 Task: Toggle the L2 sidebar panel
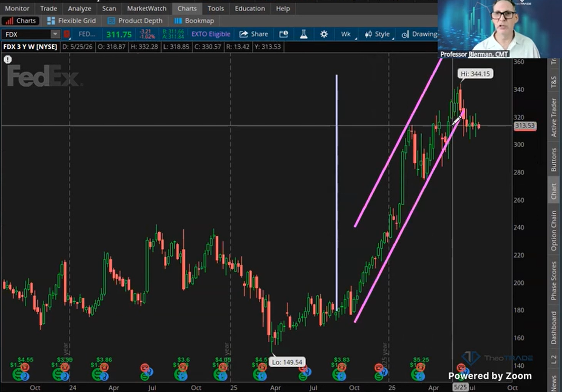(x=554, y=359)
